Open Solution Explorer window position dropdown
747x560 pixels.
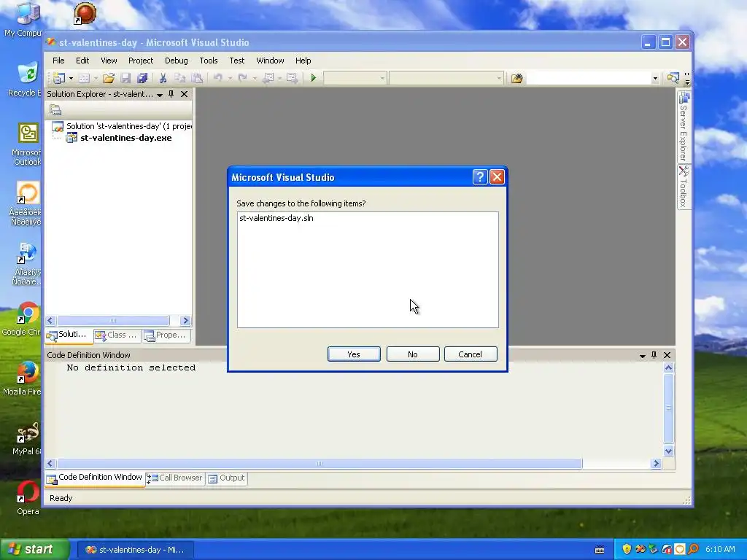pyautogui.click(x=160, y=95)
